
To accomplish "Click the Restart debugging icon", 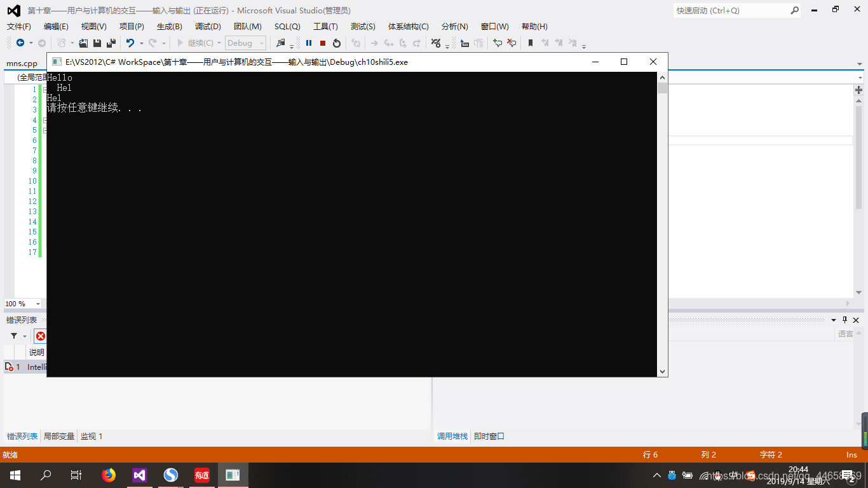I will (x=336, y=43).
